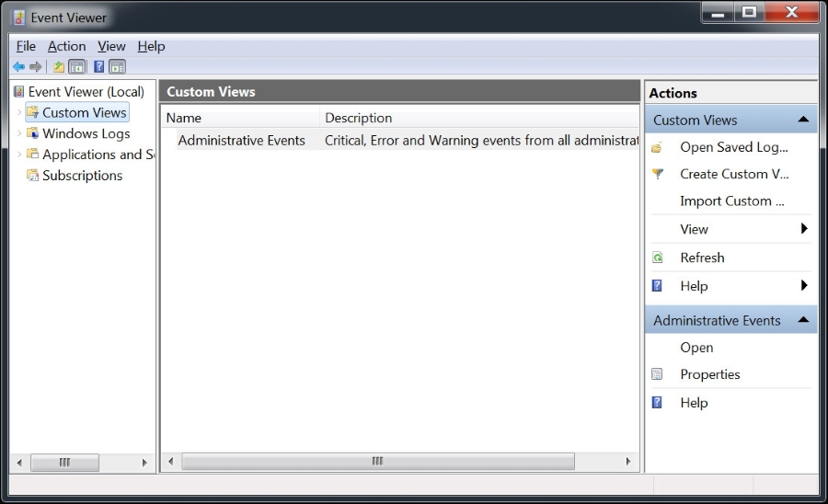Select Windows Logs tree label

click(x=86, y=133)
